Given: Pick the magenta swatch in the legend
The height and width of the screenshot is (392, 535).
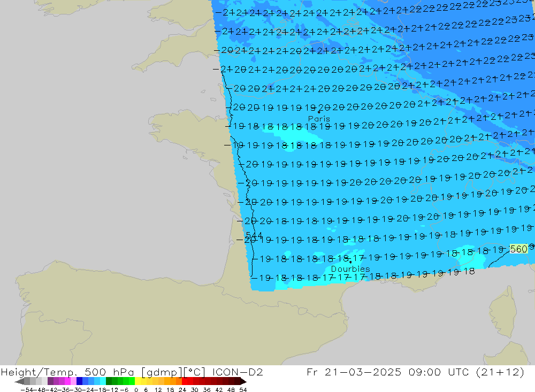Looking at the screenshot, I should tap(67, 381).
